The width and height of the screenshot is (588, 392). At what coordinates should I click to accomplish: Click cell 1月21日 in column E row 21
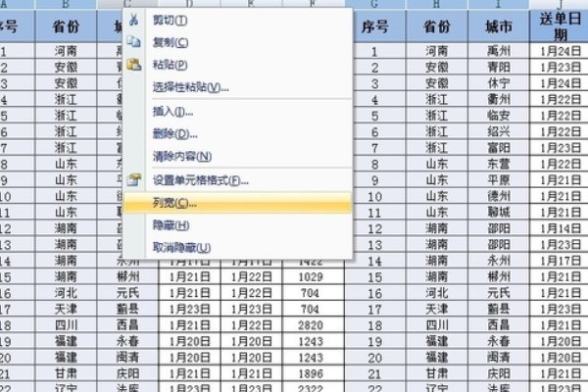[x=251, y=373]
